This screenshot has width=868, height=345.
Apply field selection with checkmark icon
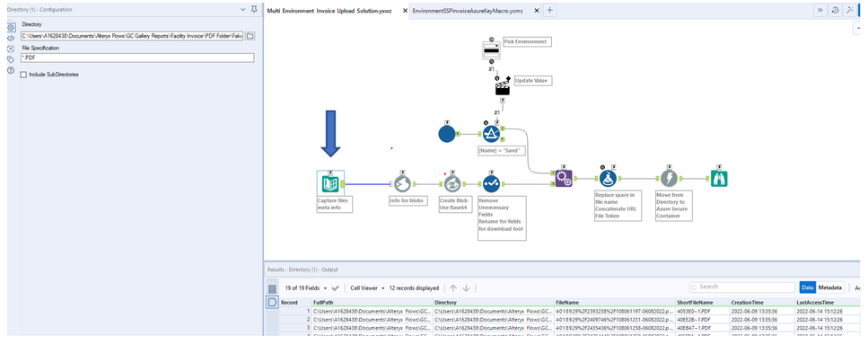point(335,288)
